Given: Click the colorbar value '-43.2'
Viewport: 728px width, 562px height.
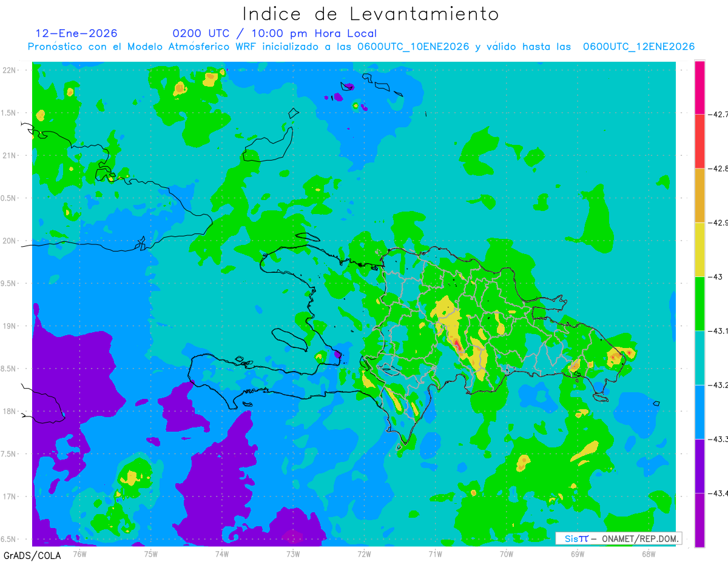Looking at the screenshot, I should pyautogui.click(x=719, y=385).
